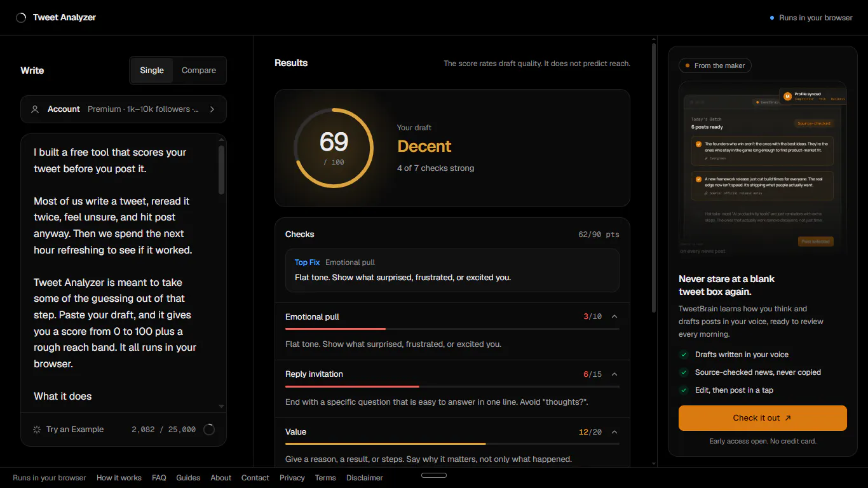Image resolution: width=868 pixels, height=488 pixels.
Task: Click the Reply invitation score bar
Action: click(x=452, y=386)
